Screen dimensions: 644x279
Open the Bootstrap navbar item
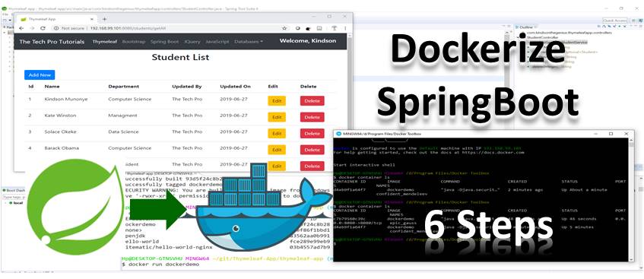[134, 42]
